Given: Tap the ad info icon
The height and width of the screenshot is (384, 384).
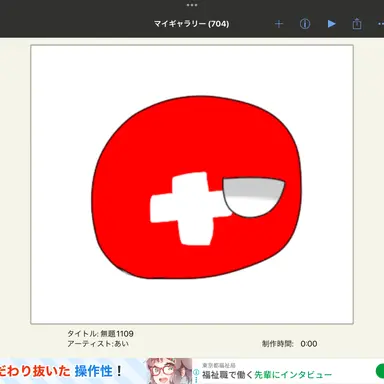Looking at the screenshot, I should point(196,372).
